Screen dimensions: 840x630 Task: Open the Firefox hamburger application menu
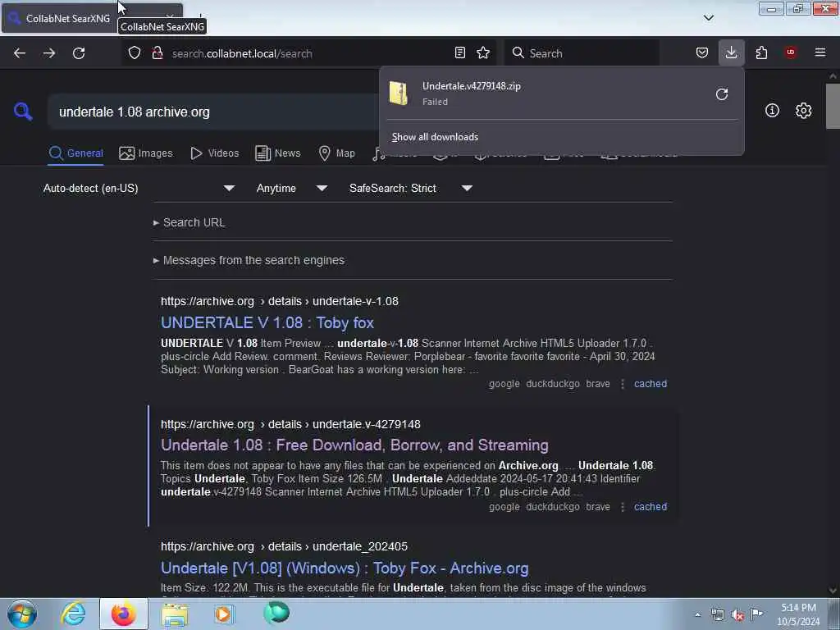tap(820, 52)
